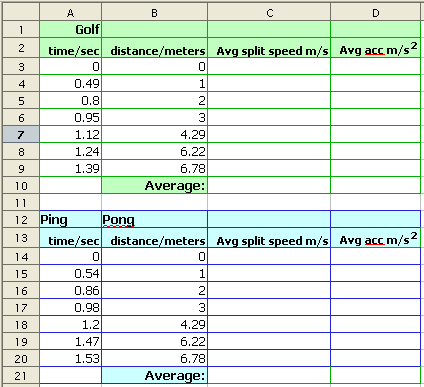
Task: Select empty row 11 header
Action: pyautogui.click(x=21, y=203)
